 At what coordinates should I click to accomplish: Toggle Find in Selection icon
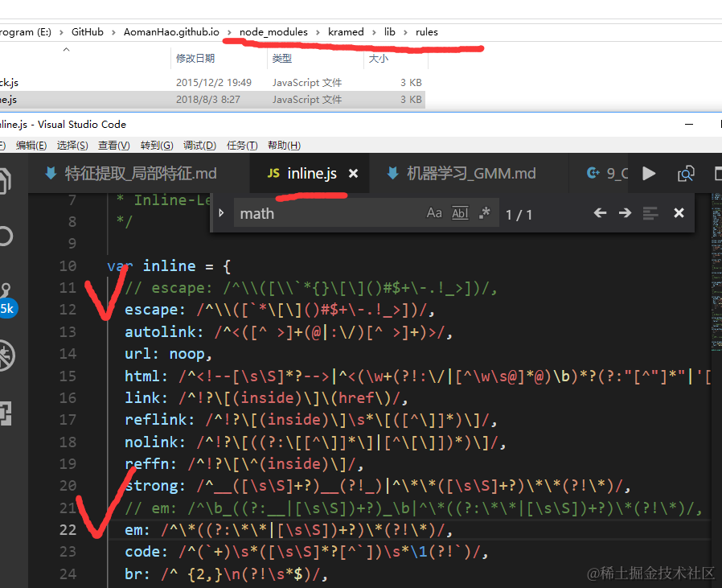point(650,213)
